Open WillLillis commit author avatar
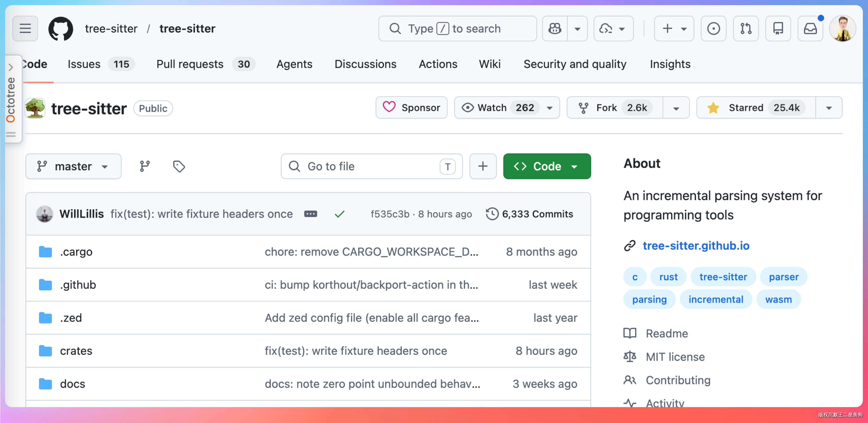The height and width of the screenshot is (423, 868). tap(44, 214)
